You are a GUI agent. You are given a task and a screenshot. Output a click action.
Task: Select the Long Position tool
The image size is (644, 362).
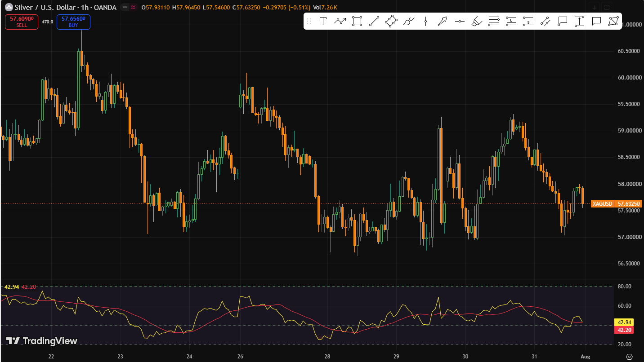click(x=511, y=21)
